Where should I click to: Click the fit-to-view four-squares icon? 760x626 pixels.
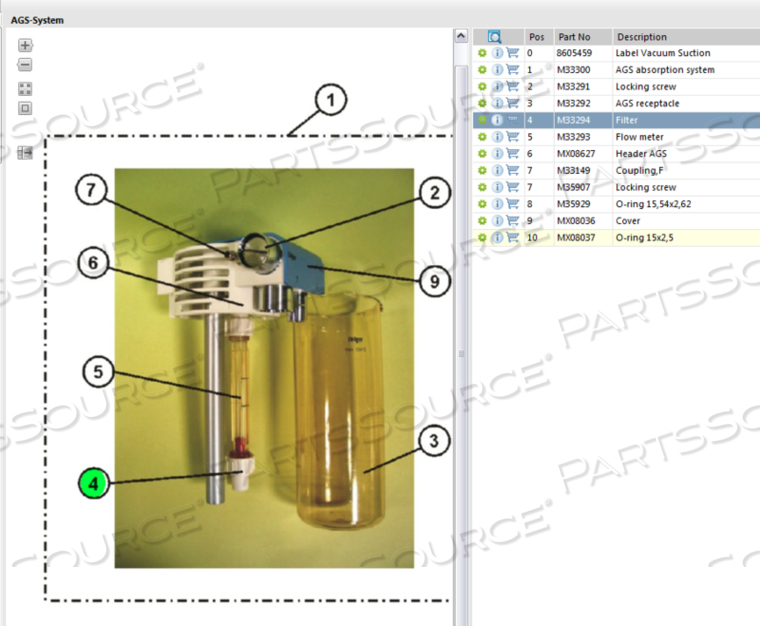click(x=25, y=88)
